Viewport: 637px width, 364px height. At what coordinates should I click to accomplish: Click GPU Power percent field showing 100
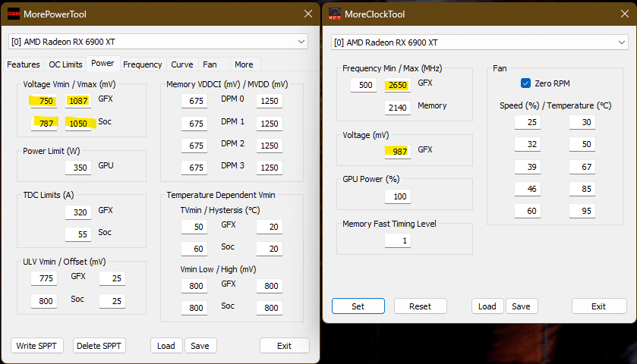click(398, 196)
